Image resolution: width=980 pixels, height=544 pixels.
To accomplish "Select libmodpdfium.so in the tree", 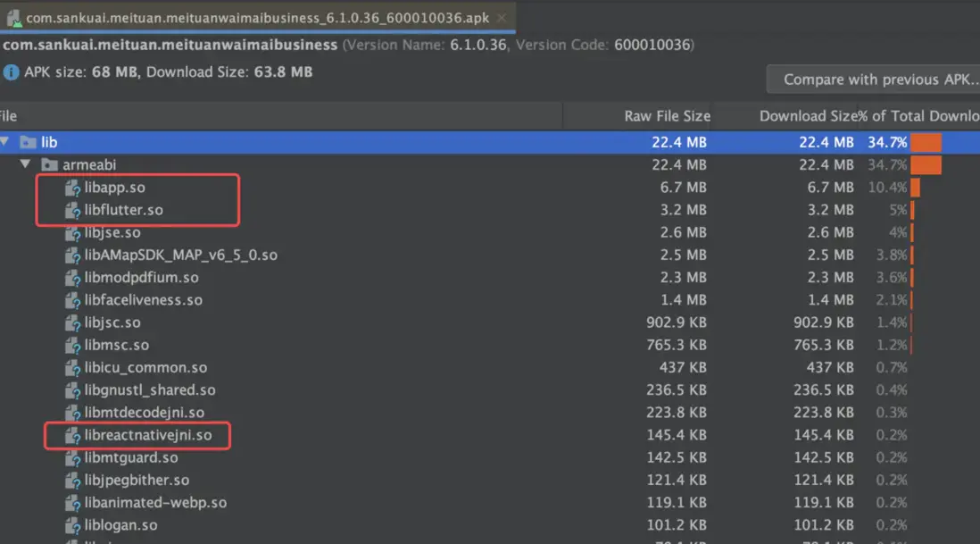I will click(141, 278).
